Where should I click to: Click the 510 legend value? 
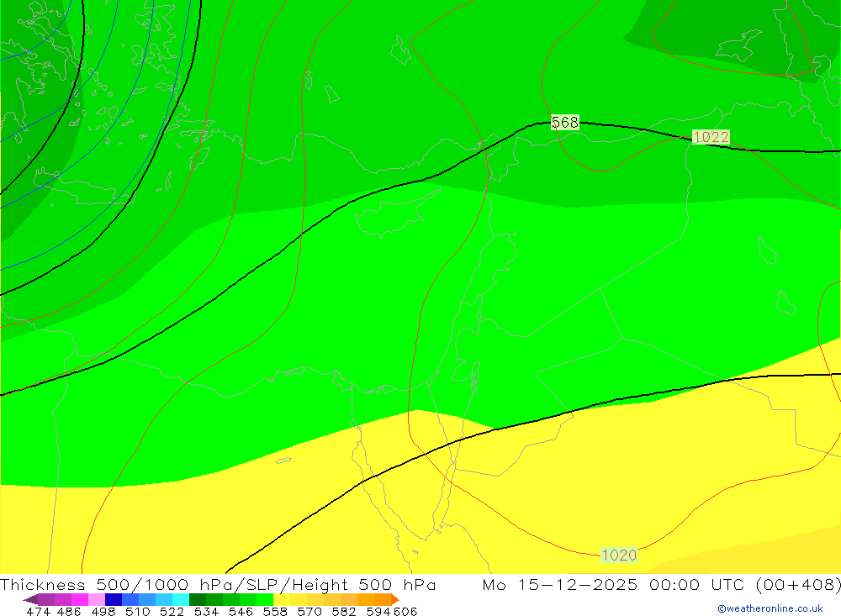137,612
